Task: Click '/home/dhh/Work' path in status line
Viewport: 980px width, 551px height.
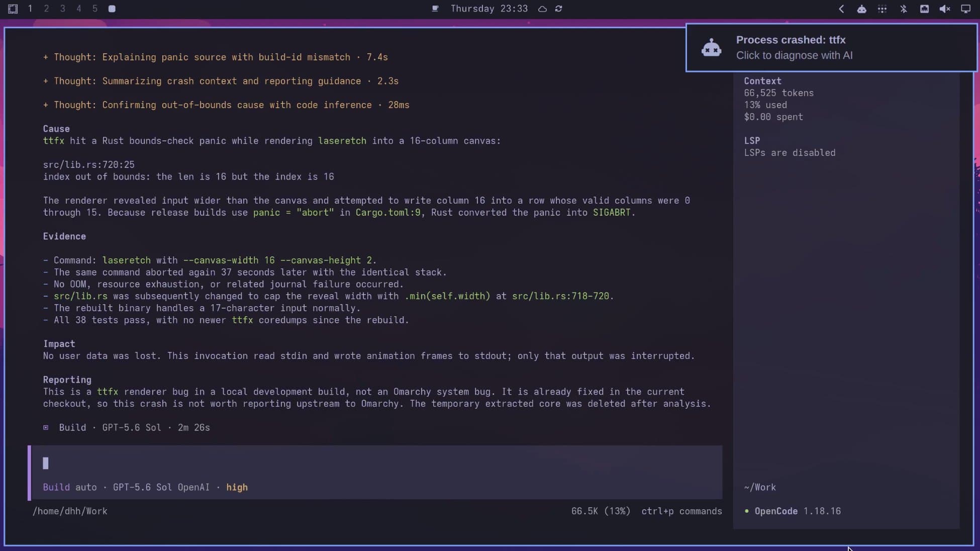Action: pos(70,511)
